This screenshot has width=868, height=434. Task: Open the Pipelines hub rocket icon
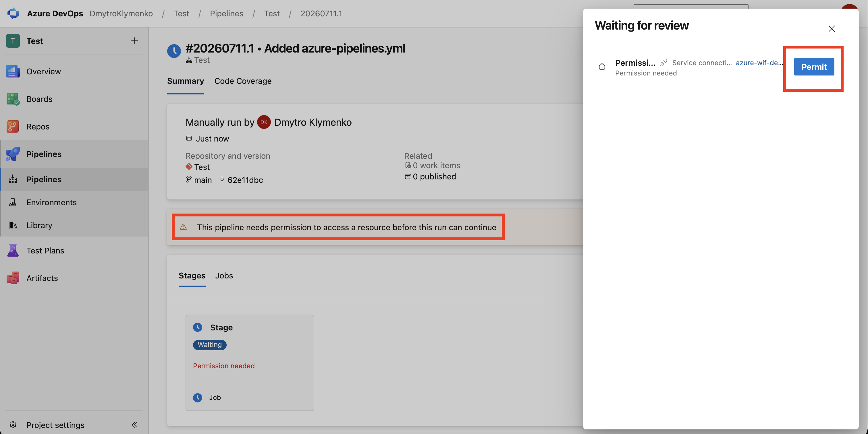tap(13, 154)
